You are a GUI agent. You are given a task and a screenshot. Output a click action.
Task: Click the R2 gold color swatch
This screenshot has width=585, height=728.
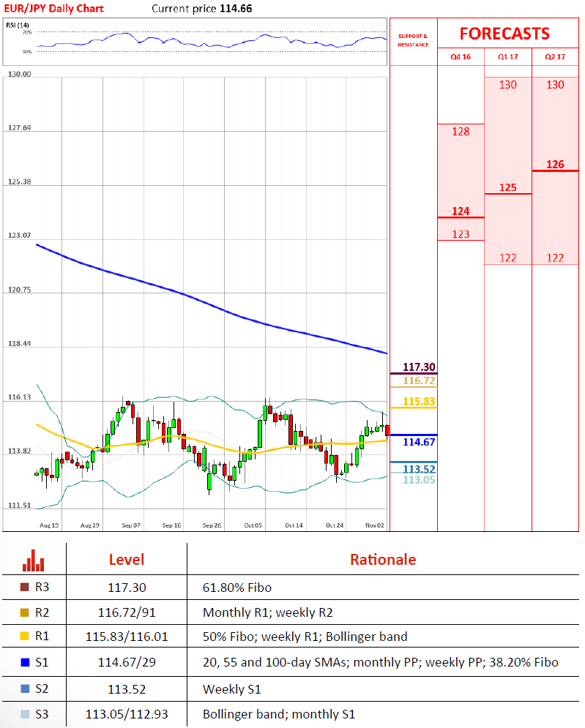pyautogui.click(x=25, y=612)
